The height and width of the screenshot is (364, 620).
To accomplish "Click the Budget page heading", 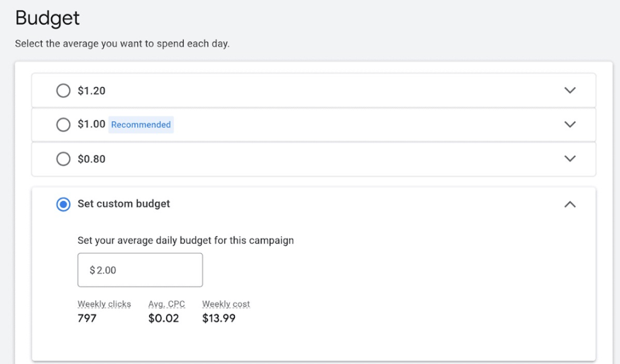I will click(x=47, y=18).
